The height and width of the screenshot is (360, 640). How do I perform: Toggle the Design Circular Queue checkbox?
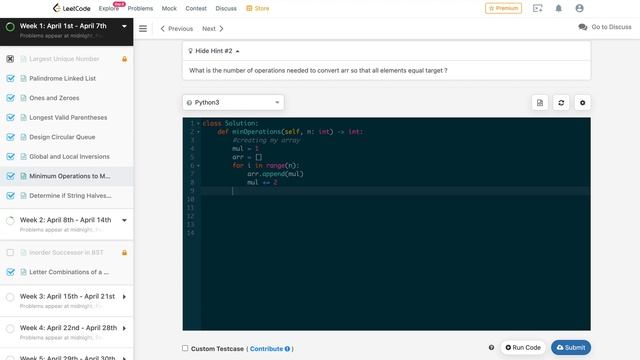pyautogui.click(x=10, y=137)
